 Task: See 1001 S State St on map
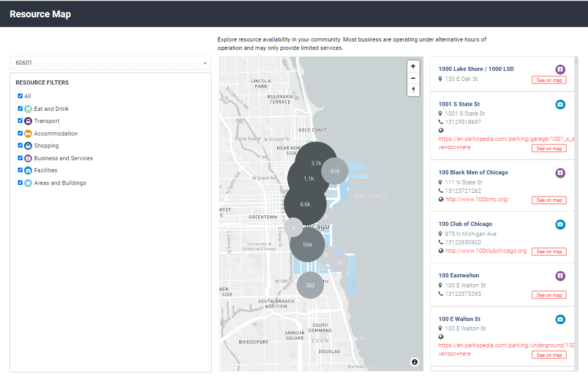point(549,149)
